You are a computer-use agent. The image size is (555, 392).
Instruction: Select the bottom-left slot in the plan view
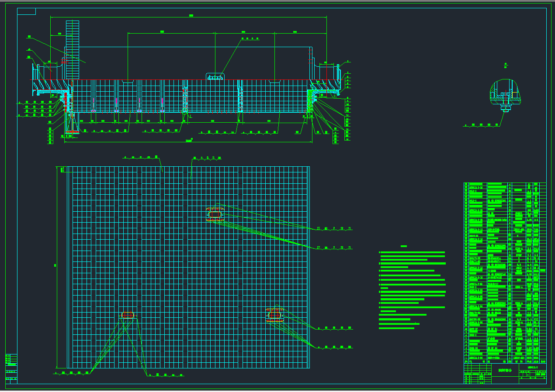pos(128,316)
